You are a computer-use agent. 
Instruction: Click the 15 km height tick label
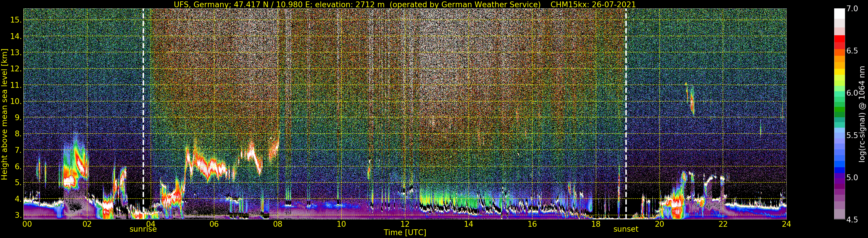coord(16,20)
